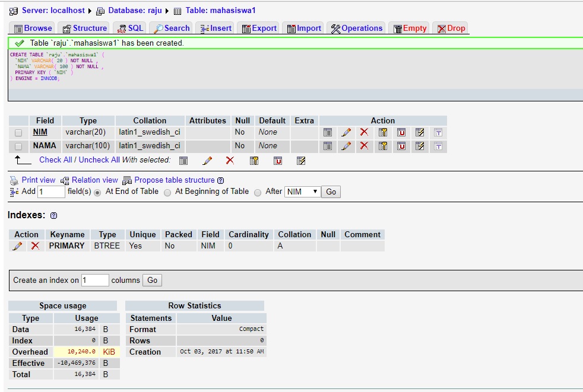Delete the PRIMARY index with the red X

tap(35, 246)
